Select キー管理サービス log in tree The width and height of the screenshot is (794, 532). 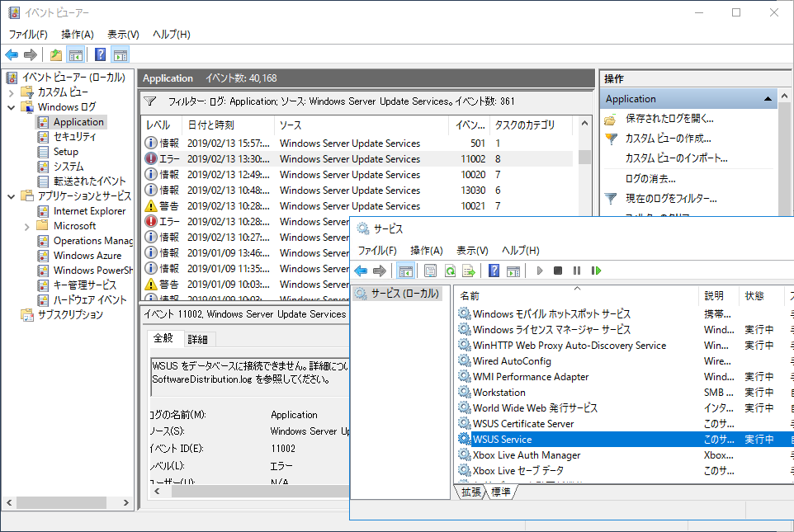[84, 285]
